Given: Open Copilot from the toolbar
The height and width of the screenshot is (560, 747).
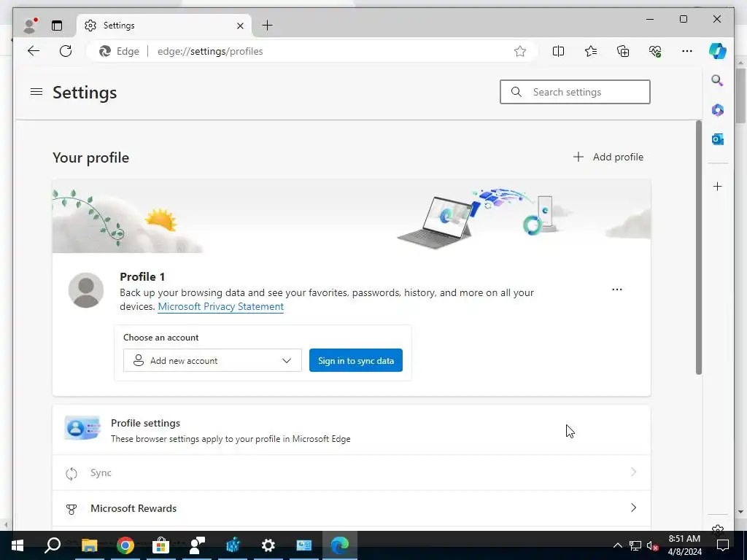Looking at the screenshot, I should pyautogui.click(x=718, y=51).
